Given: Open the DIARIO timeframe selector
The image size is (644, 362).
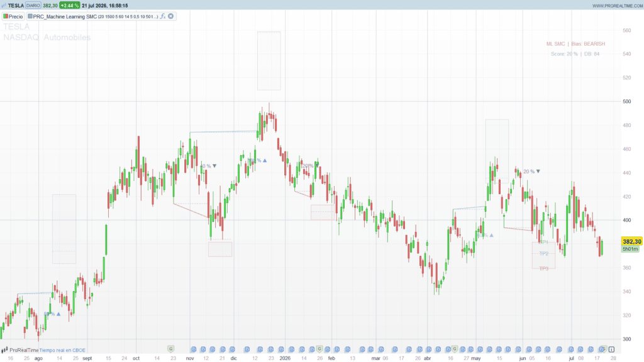Looking at the screenshot, I should click(33, 5).
